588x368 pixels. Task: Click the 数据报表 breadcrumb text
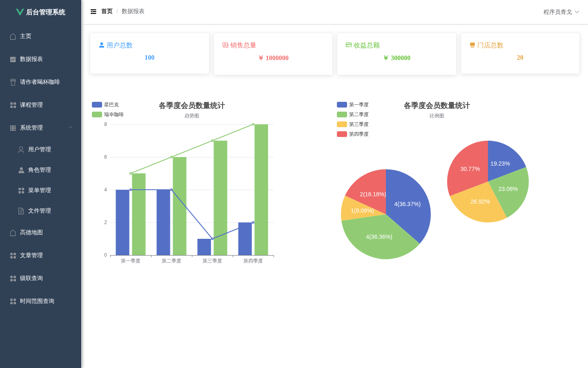point(133,11)
